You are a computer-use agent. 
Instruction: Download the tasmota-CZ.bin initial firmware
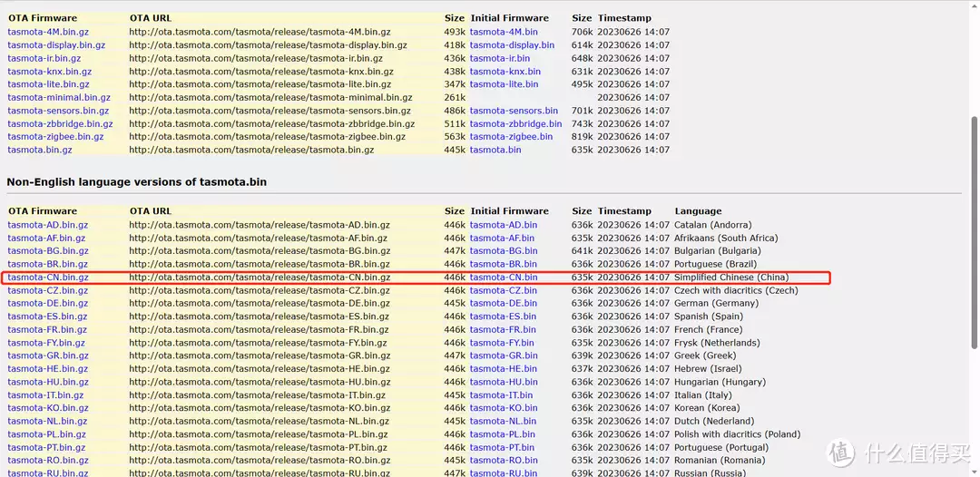503,290
